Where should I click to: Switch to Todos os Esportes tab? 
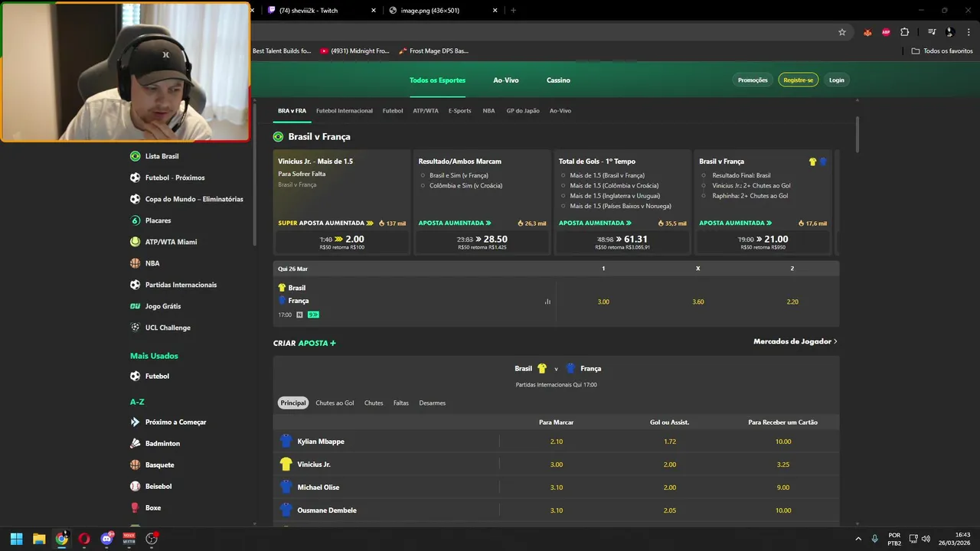click(x=437, y=80)
